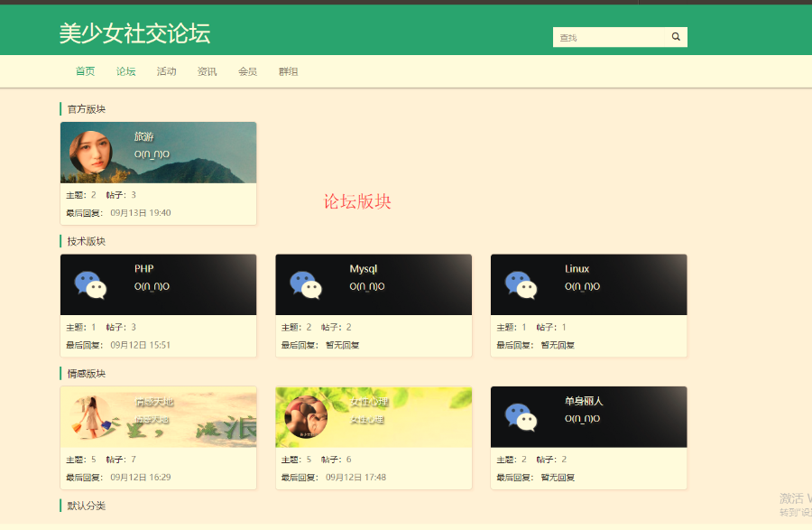The height and width of the screenshot is (530, 812).
Task: Select the 会员 navigation tab
Action: coord(247,71)
